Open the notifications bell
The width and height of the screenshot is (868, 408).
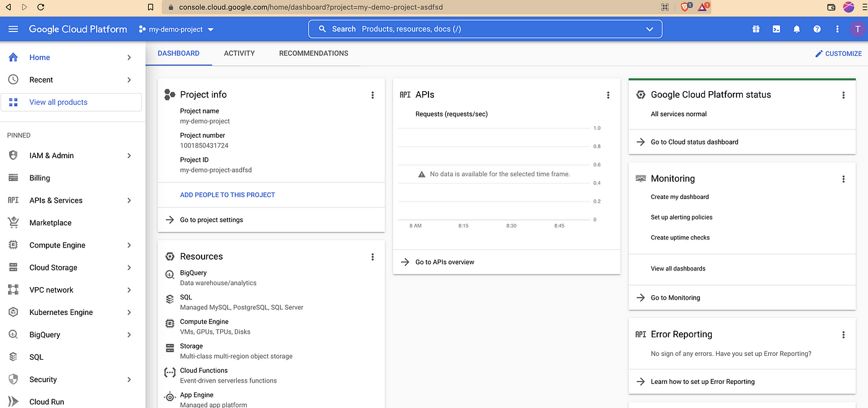coord(797,29)
